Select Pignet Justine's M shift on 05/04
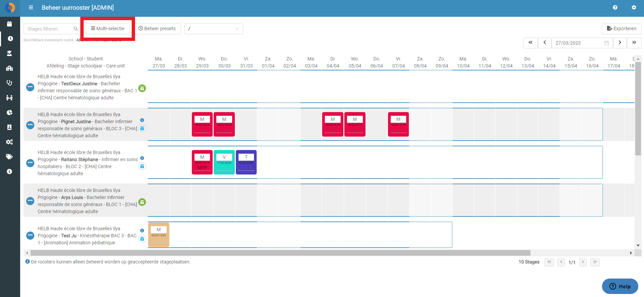The image size is (644, 297). tap(355, 124)
